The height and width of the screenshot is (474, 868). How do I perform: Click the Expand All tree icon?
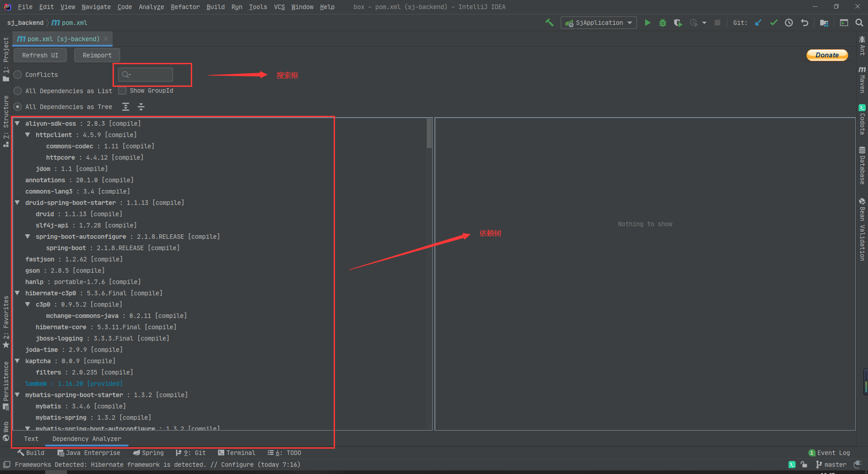click(126, 107)
